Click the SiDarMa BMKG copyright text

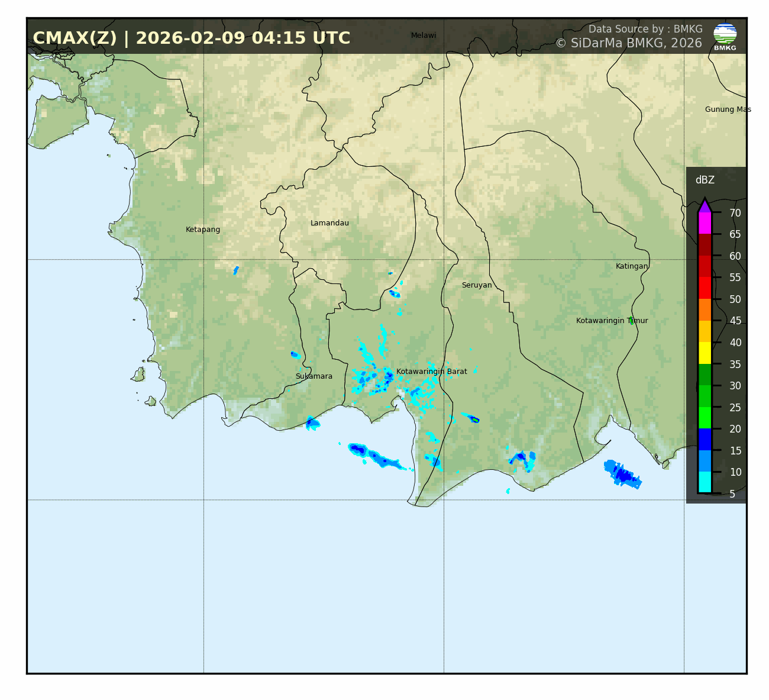(628, 43)
